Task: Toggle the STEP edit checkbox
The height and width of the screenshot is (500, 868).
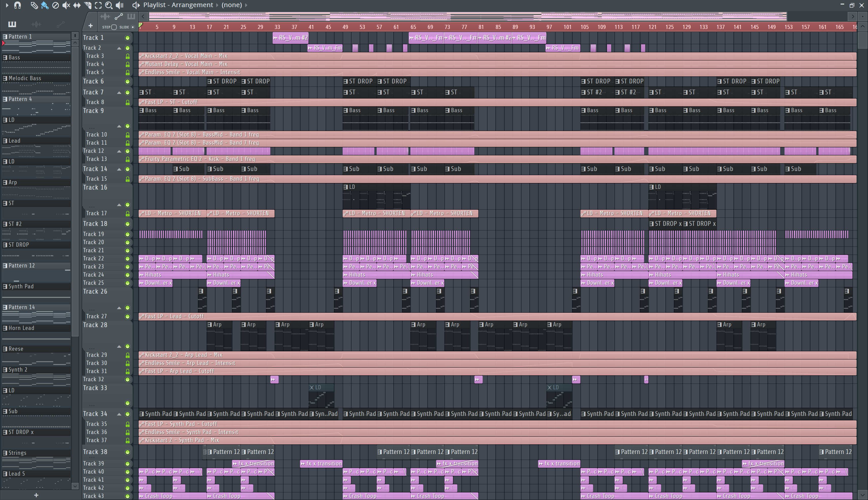Action: point(114,27)
